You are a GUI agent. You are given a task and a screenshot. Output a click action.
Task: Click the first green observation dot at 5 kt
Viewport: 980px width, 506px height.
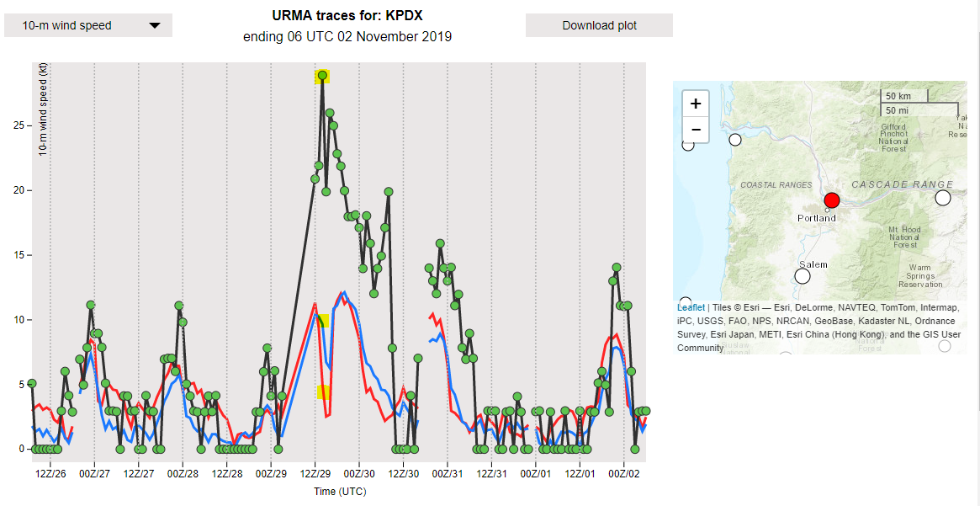point(32,383)
